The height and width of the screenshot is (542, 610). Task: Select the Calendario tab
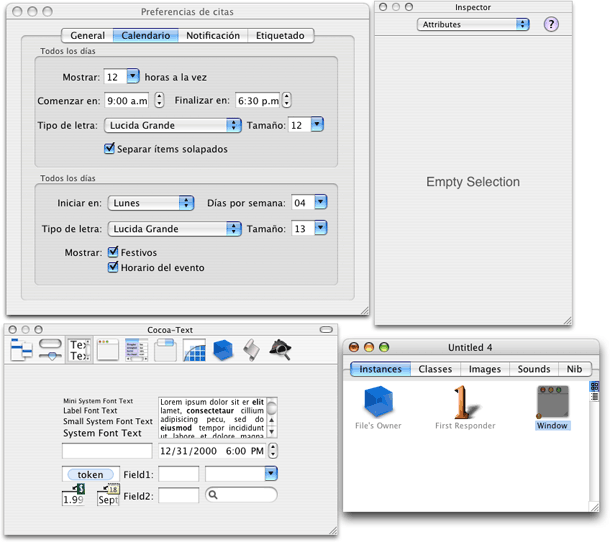pos(145,35)
